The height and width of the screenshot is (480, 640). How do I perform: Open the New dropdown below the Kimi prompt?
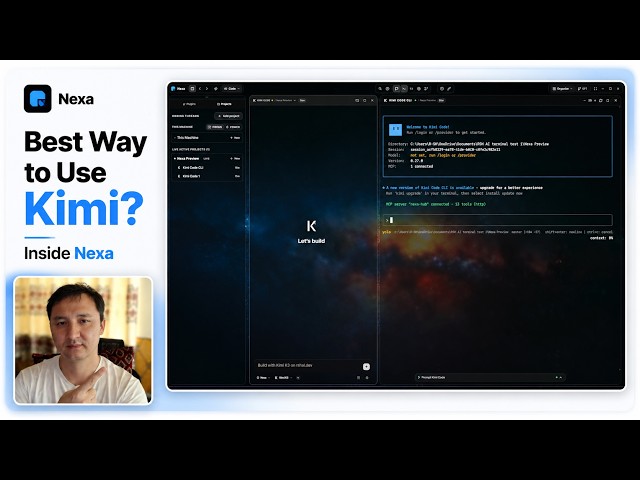pos(263,378)
